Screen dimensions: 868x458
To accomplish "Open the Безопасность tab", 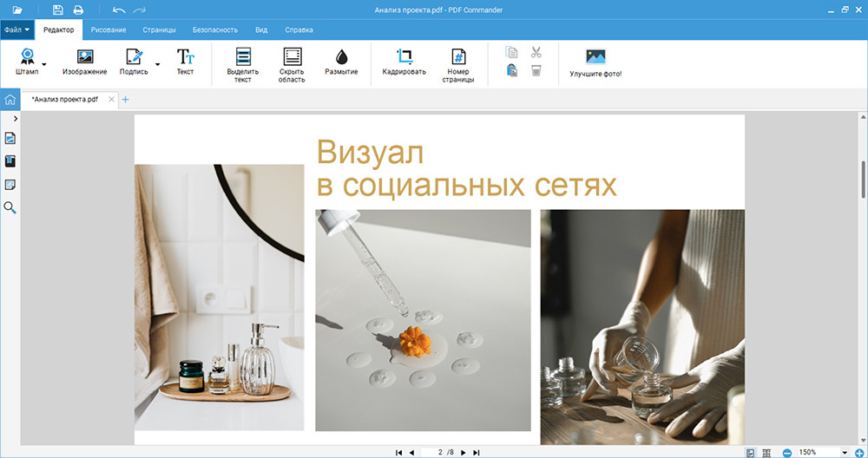I will (x=215, y=29).
